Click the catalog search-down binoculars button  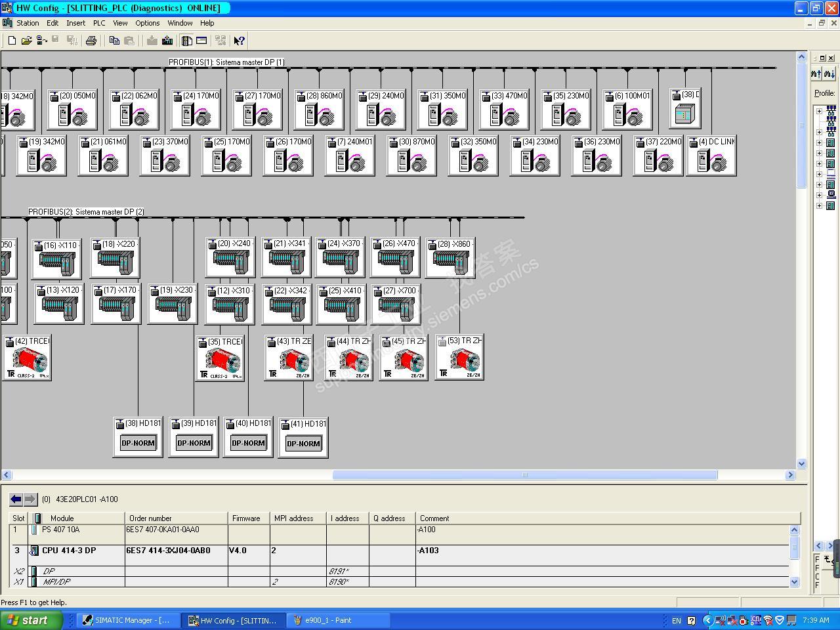(829, 73)
